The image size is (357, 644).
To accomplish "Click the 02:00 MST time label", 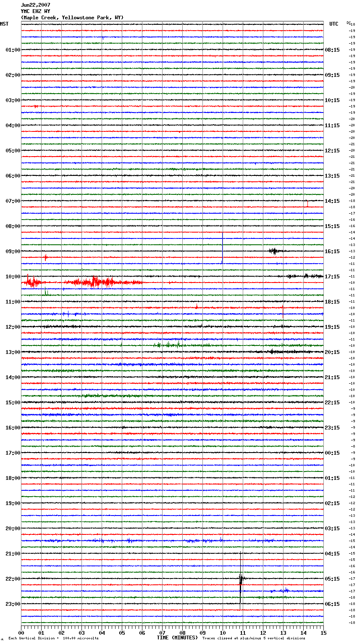I will coord(13,75).
